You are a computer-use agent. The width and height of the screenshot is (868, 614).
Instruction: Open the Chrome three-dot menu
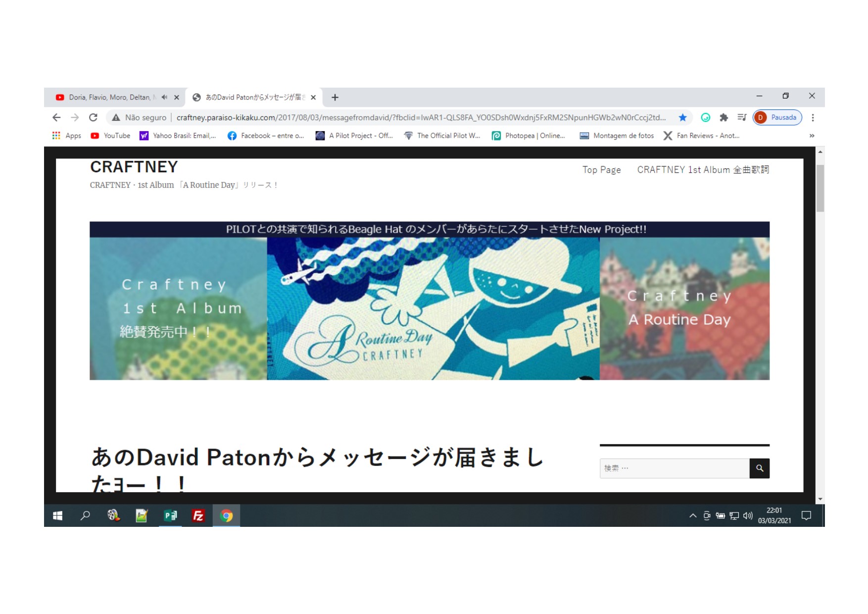pyautogui.click(x=813, y=117)
